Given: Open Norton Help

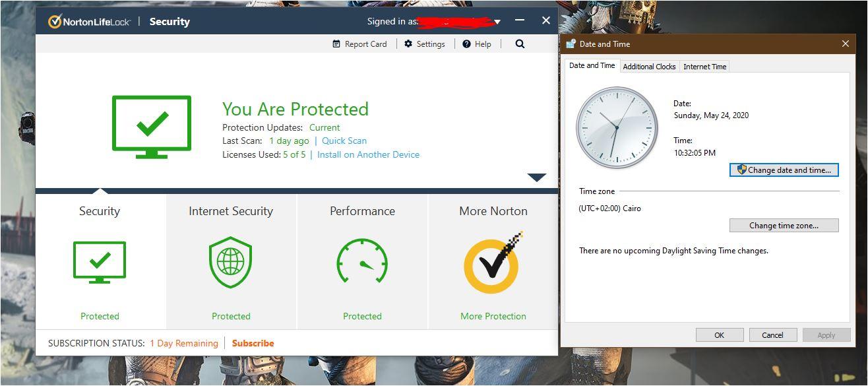Looking at the screenshot, I should [476, 44].
